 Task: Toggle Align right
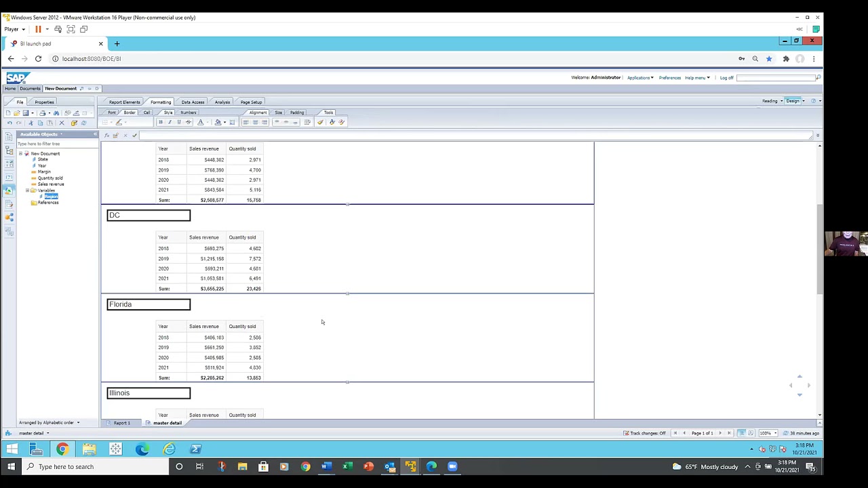(264, 122)
